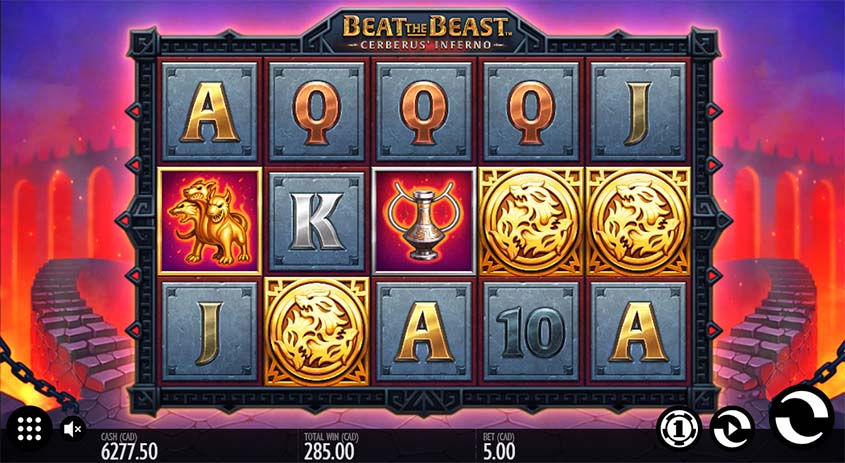The width and height of the screenshot is (845, 463).
Task: Click the Cash (CAD) balance display
Action: (x=129, y=446)
